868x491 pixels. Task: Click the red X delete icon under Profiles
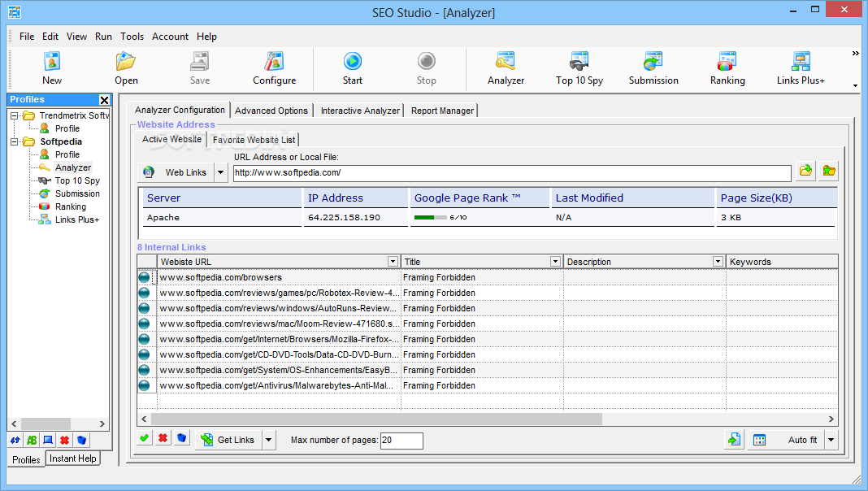pyautogui.click(x=65, y=440)
